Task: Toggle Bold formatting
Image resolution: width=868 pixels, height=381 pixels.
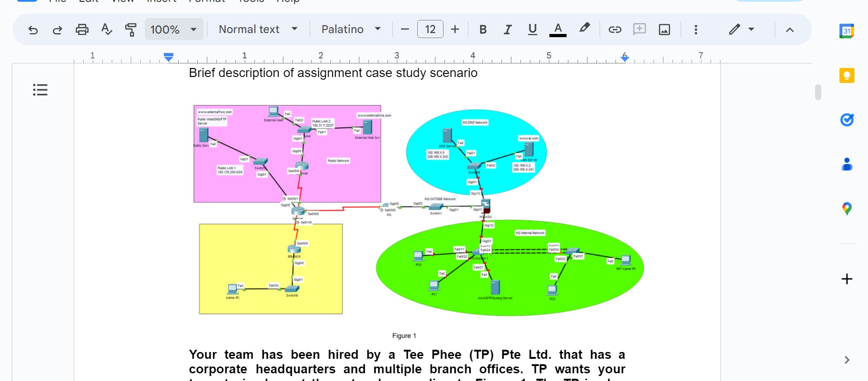Action: (x=483, y=30)
